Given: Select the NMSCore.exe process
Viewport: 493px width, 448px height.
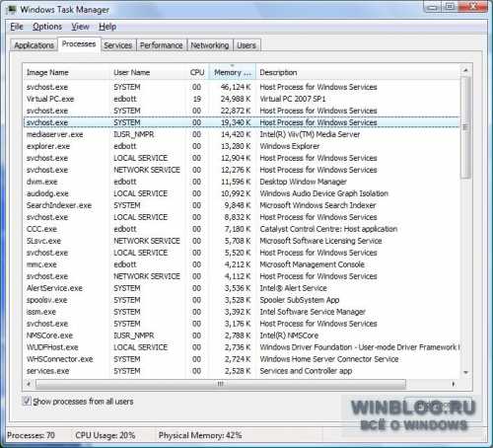Looking at the screenshot, I should pyautogui.click(x=242, y=336).
